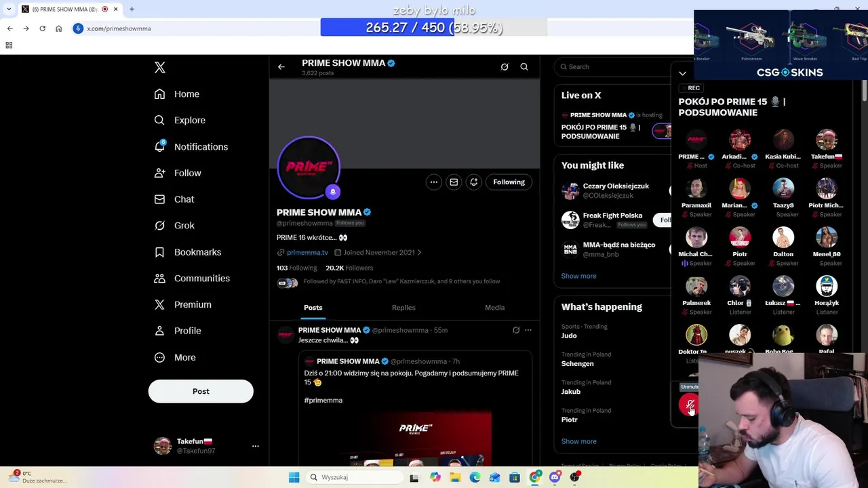868x488 pixels.
Task: Open the #primemma hashtag
Action: coord(323,401)
